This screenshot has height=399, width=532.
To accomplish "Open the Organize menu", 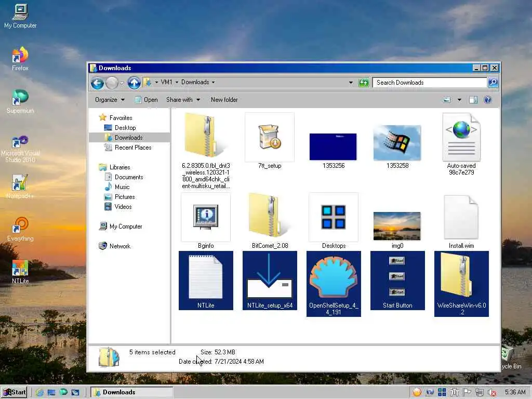I will tap(110, 100).
